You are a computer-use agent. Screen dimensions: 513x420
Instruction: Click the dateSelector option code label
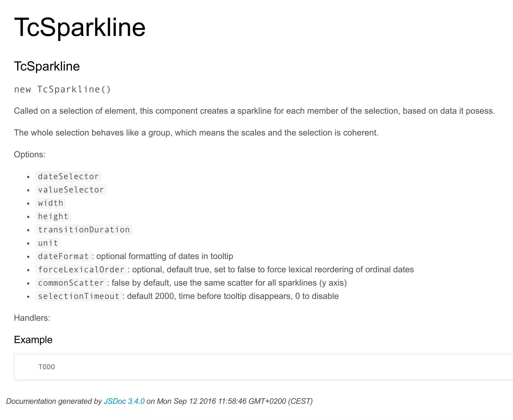68,176
